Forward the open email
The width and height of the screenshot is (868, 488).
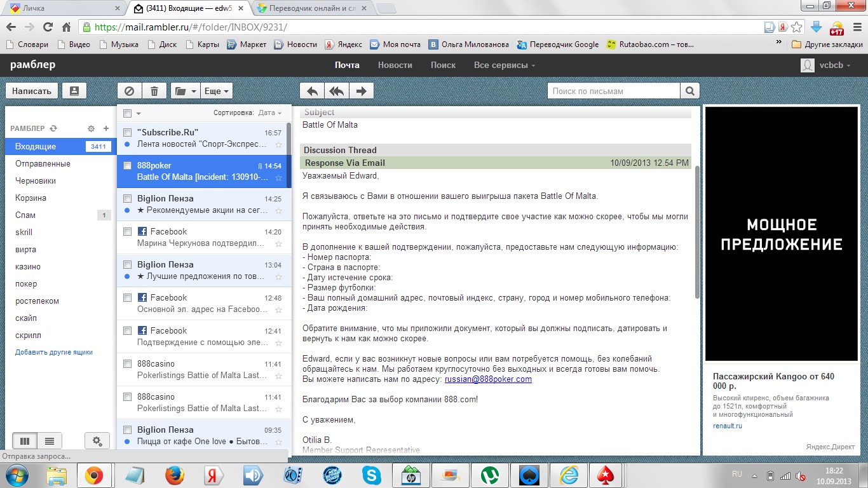[362, 91]
